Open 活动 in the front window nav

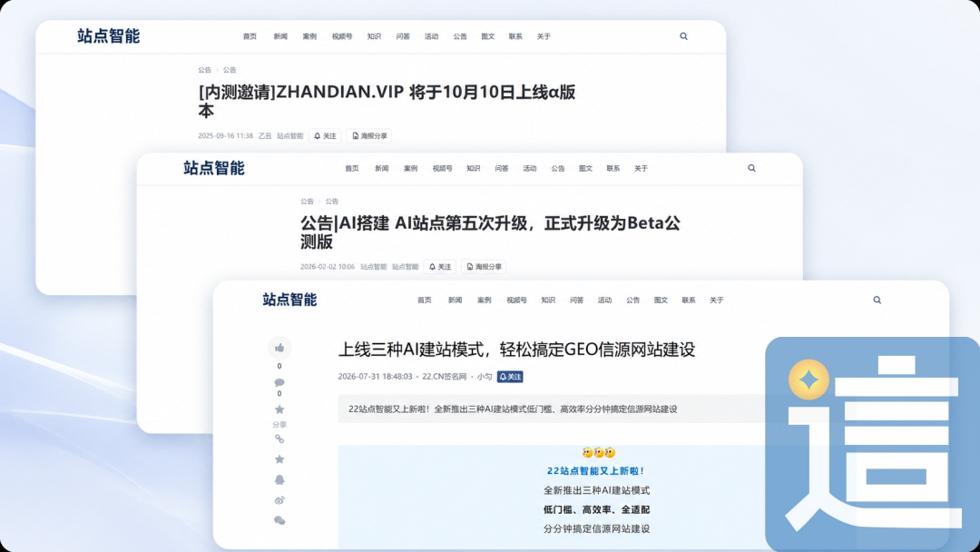(604, 301)
